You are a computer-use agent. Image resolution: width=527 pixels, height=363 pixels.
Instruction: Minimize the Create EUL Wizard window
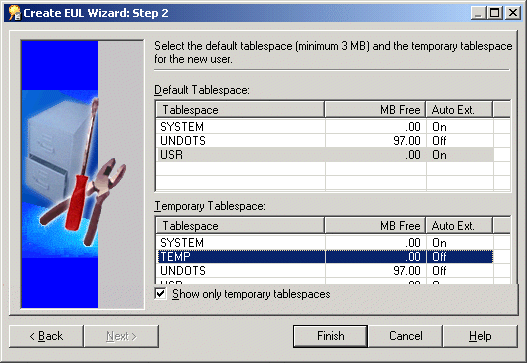(478, 13)
